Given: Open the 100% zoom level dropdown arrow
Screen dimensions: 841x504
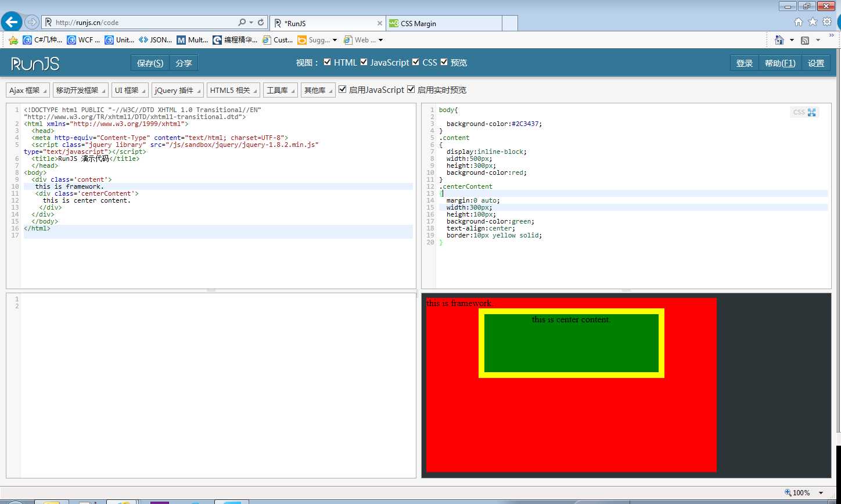Looking at the screenshot, I should [821, 493].
